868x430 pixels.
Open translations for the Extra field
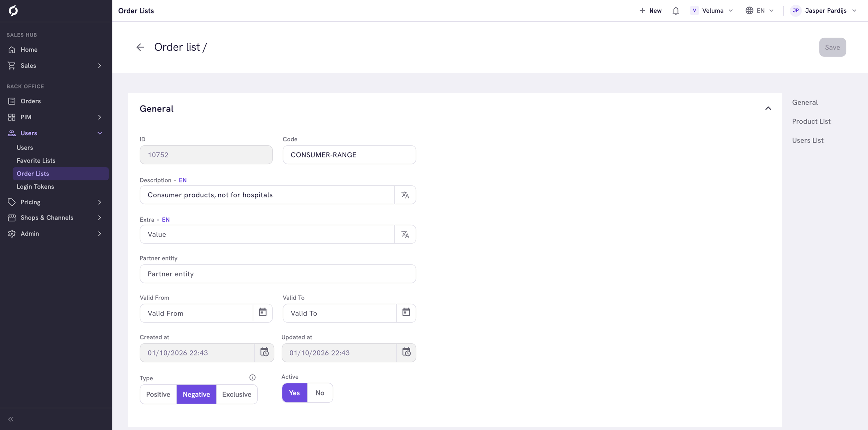click(405, 234)
